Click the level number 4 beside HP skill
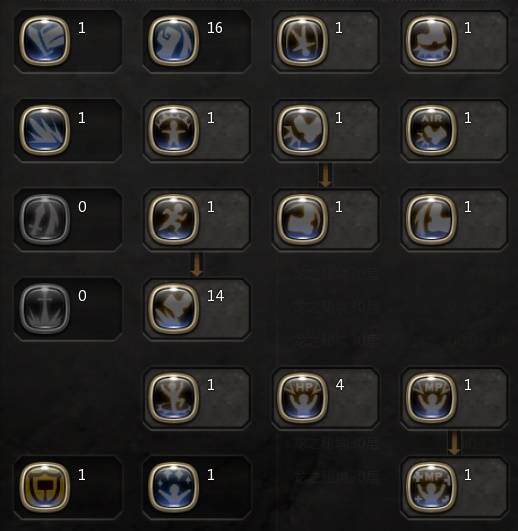This screenshot has width=518, height=531. [340, 385]
